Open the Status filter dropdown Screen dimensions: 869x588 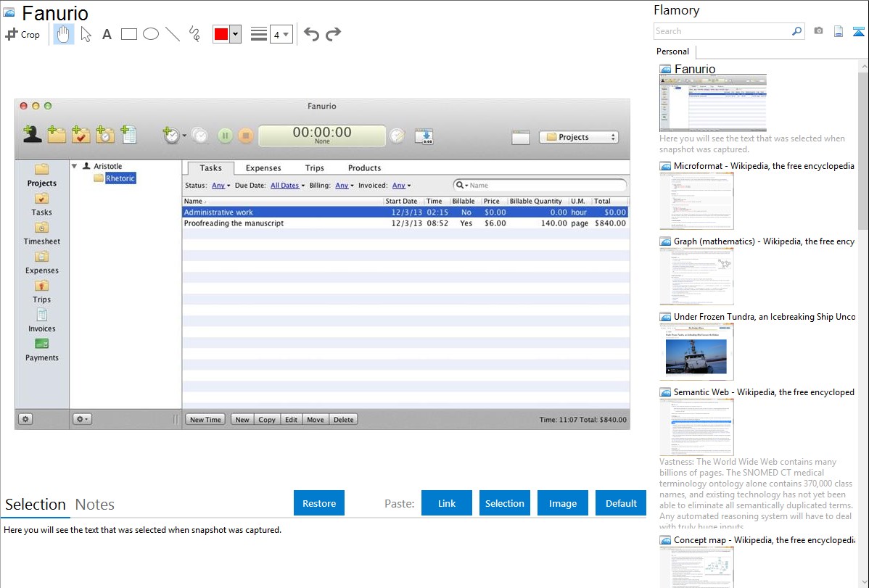221,186
